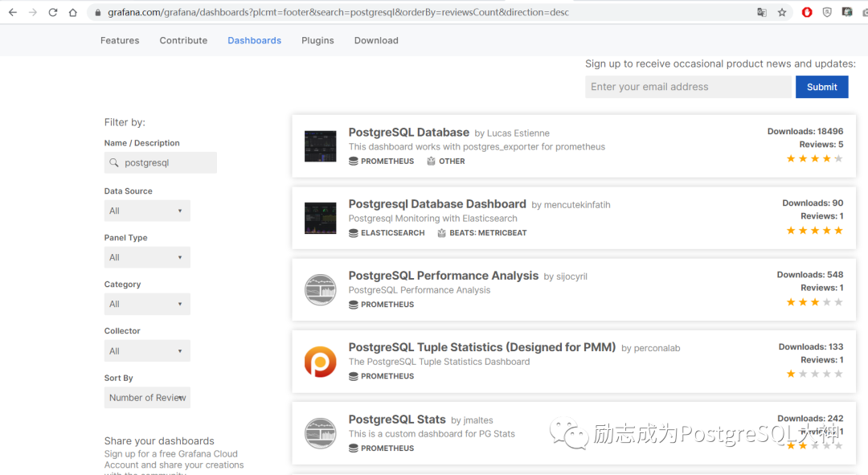Click the search magnifier in Name filter

click(114, 163)
